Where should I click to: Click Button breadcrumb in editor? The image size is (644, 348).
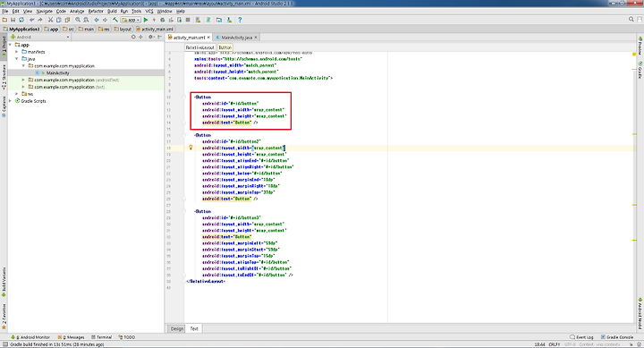225,47
